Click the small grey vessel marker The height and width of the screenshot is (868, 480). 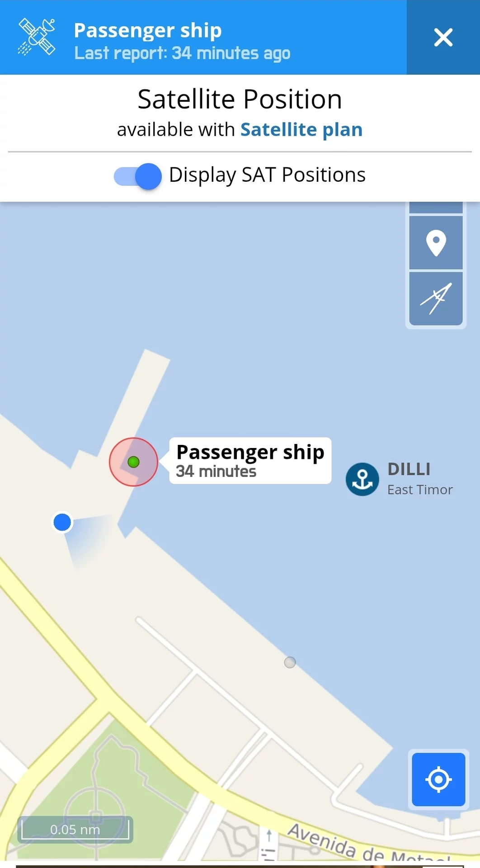(290, 662)
